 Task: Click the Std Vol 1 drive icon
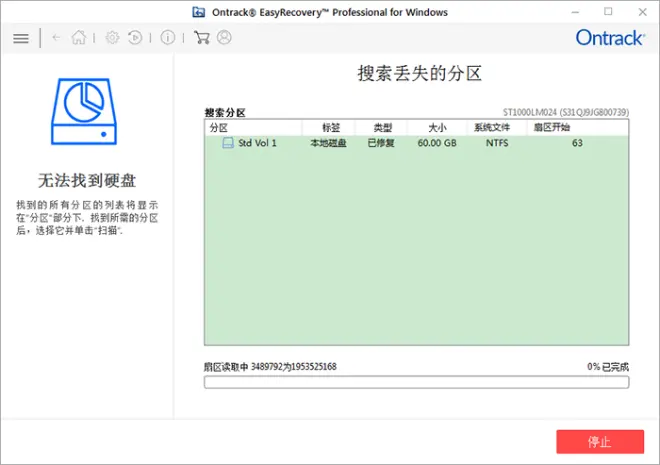coord(228,143)
